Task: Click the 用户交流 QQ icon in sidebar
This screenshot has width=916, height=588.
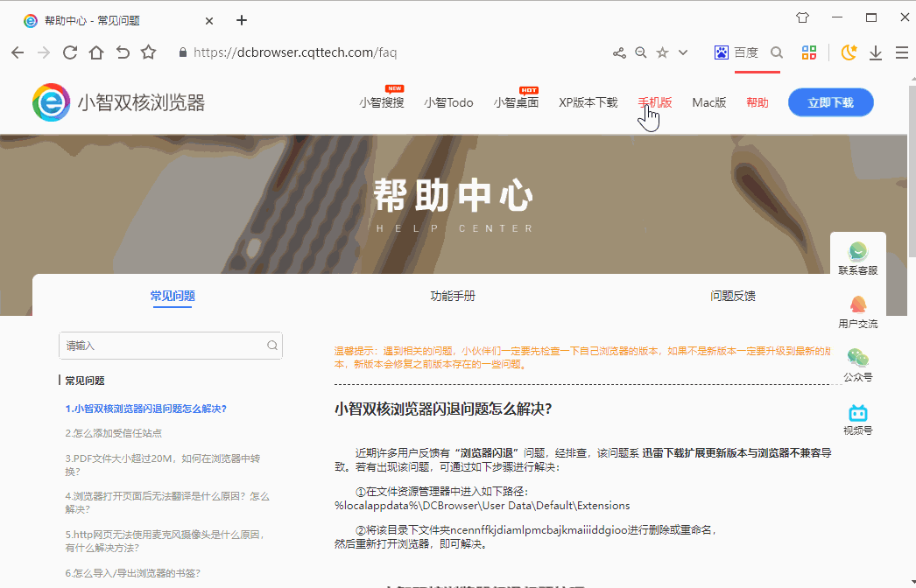Action: [x=857, y=306]
